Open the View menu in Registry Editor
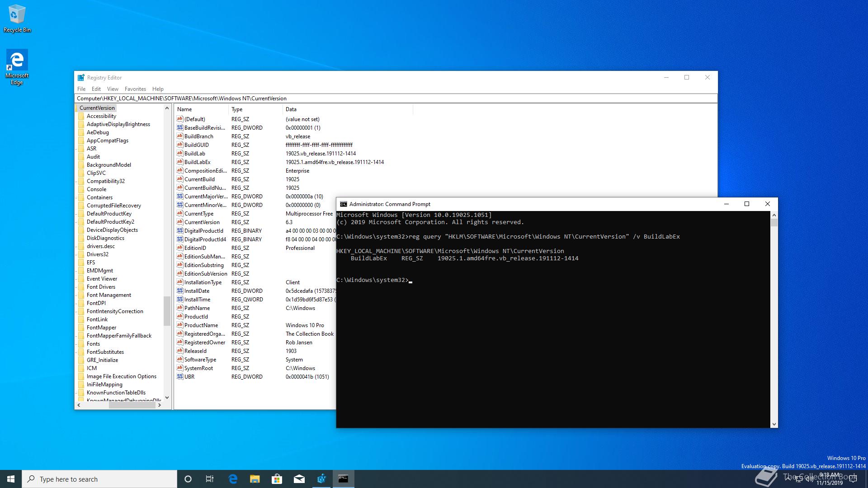The width and height of the screenshot is (868, 488). pyautogui.click(x=113, y=89)
